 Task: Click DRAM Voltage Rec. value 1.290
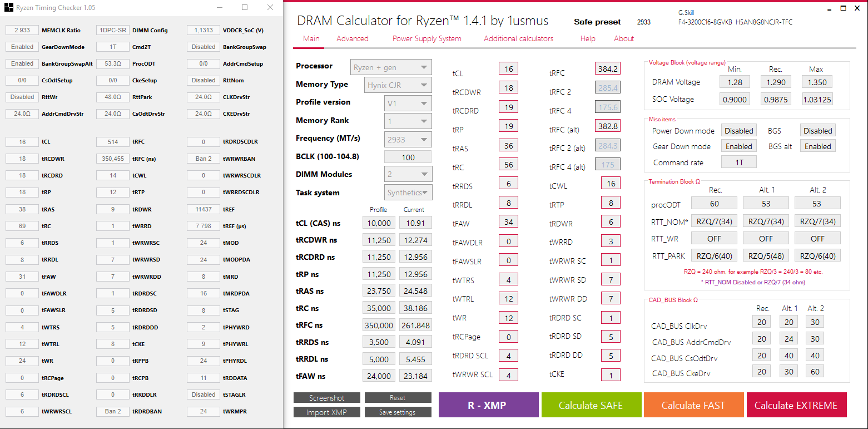(776, 82)
